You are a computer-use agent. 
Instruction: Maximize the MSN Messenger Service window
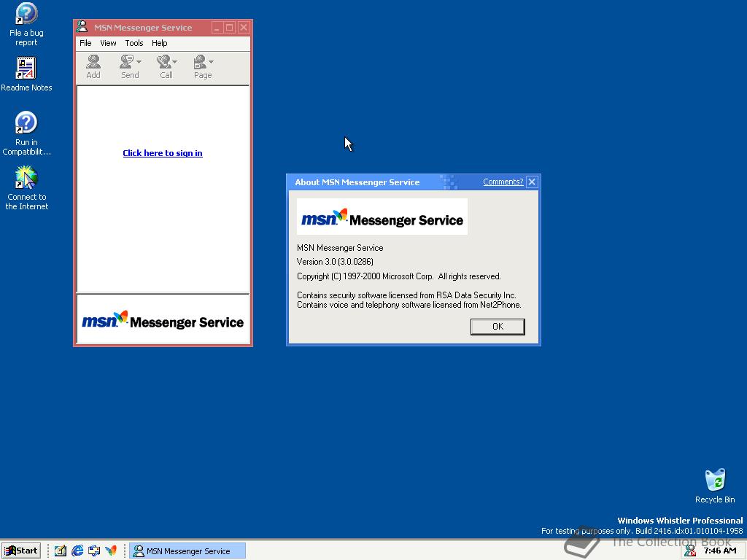pos(230,28)
